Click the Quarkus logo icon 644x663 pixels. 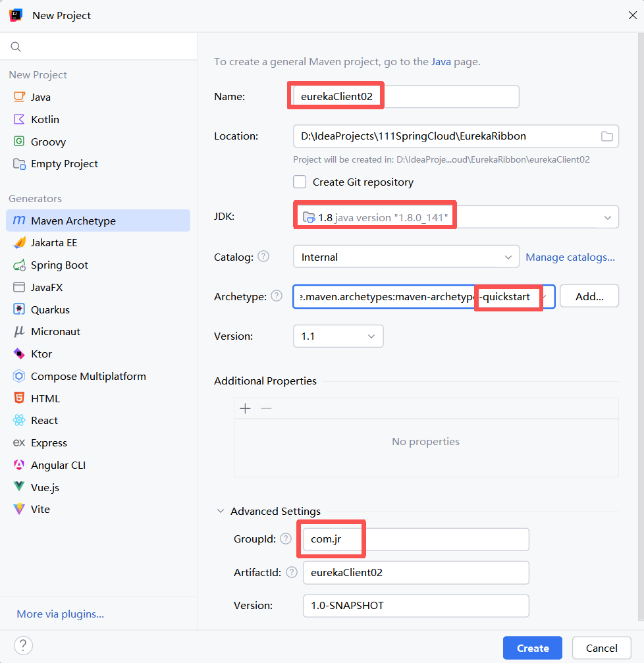tap(19, 309)
